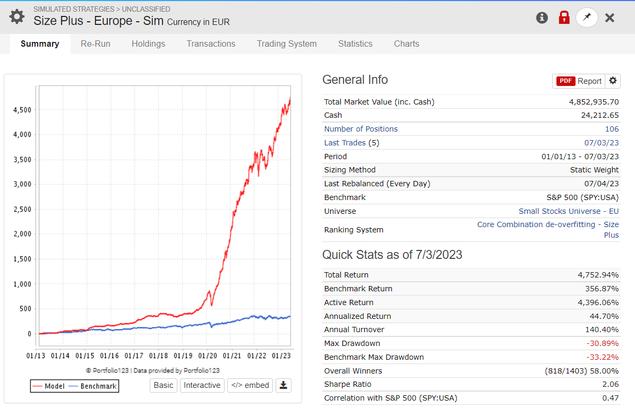This screenshot has height=416, width=635.
Task: Open report settings gear next to Report
Action: [x=614, y=81]
